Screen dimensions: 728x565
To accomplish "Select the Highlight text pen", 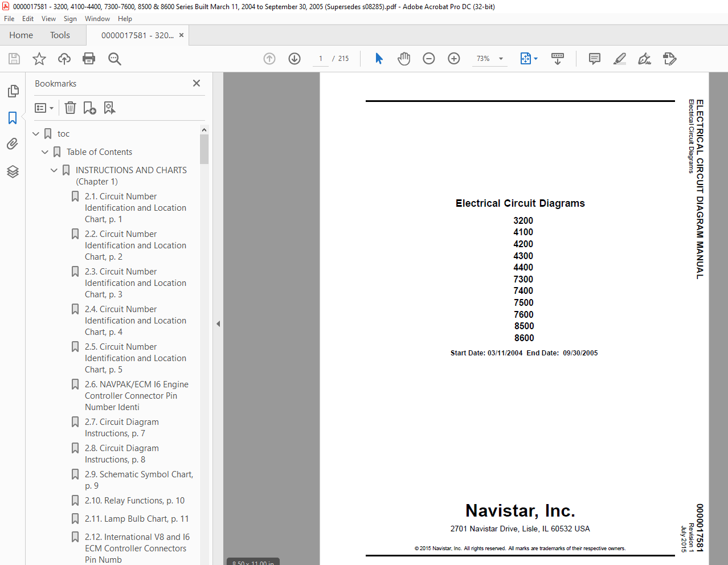I will 619,59.
